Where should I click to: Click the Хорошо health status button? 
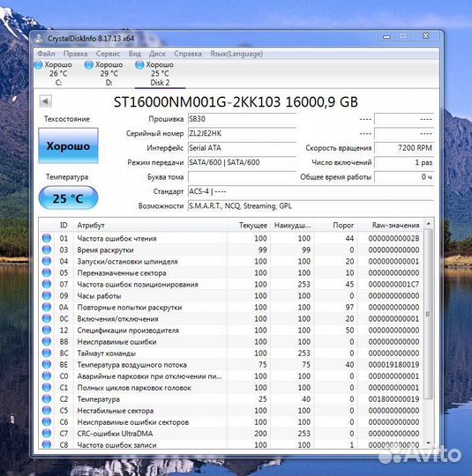pyautogui.click(x=68, y=146)
